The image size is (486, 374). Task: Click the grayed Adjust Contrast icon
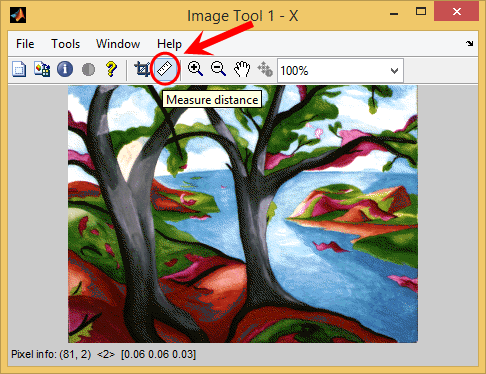(x=88, y=69)
